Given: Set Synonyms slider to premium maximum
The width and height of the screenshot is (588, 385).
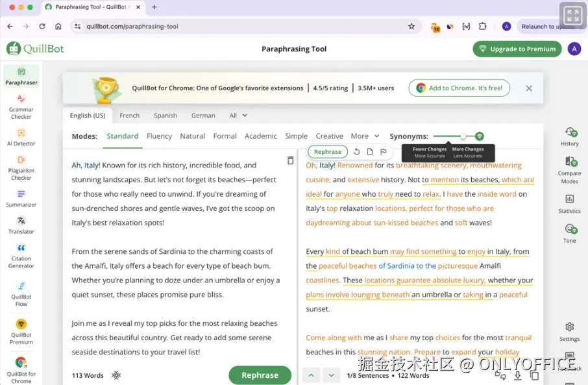Looking at the screenshot, I should point(479,136).
